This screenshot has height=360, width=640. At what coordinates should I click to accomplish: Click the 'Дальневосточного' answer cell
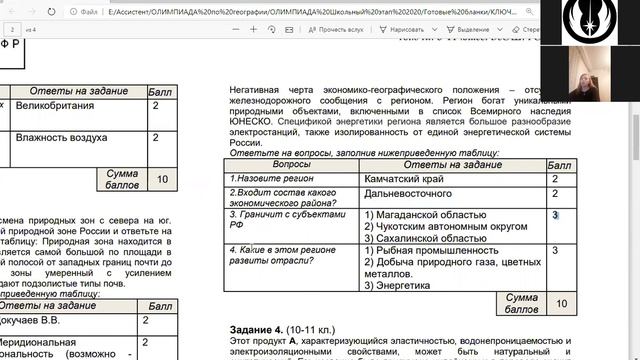point(453,198)
